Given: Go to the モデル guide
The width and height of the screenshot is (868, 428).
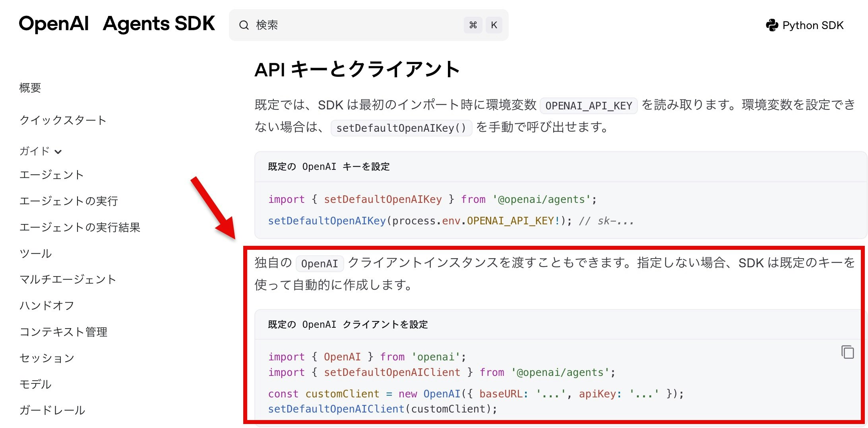Looking at the screenshot, I should click(36, 384).
